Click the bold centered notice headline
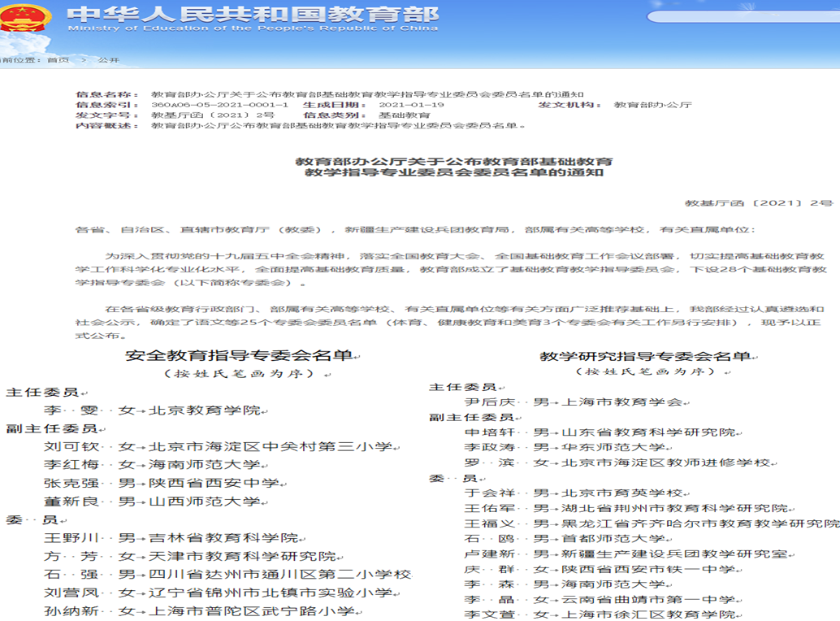Image resolution: width=840 pixels, height=621 pixels. pyautogui.click(x=454, y=167)
